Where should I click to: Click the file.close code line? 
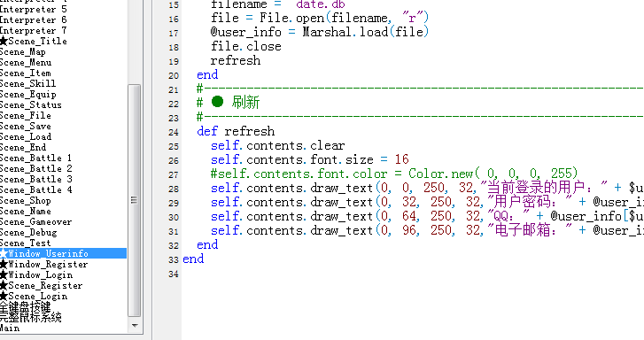[246, 46]
